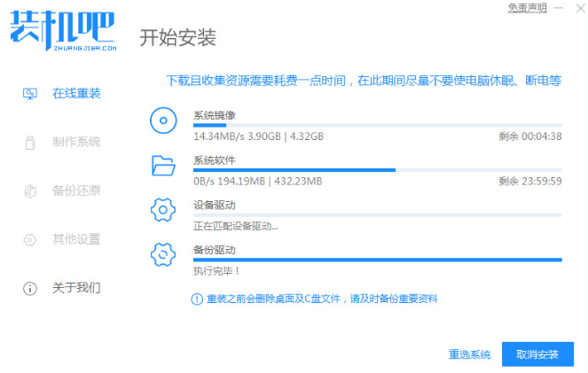The height and width of the screenshot is (373, 588).
Task: Click the 关于我们 info icon
Action: [29, 288]
